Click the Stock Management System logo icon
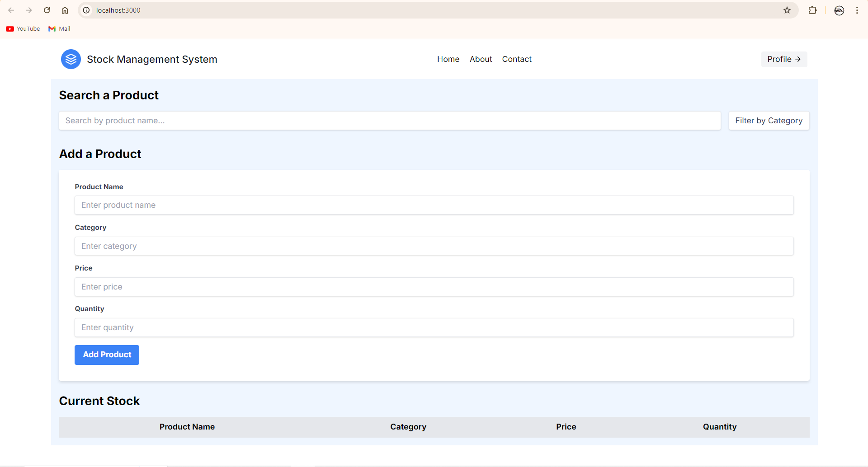Image resolution: width=868 pixels, height=467 pixels. [71, 59]
